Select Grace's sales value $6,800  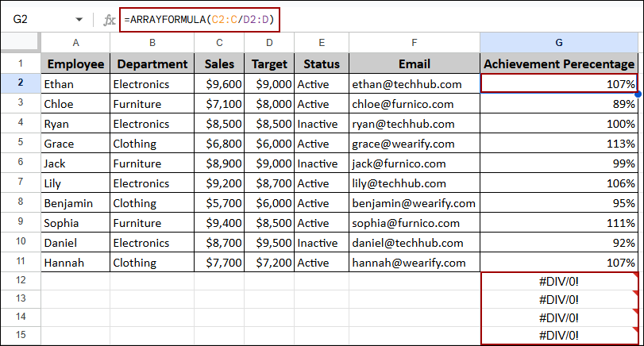219,144
